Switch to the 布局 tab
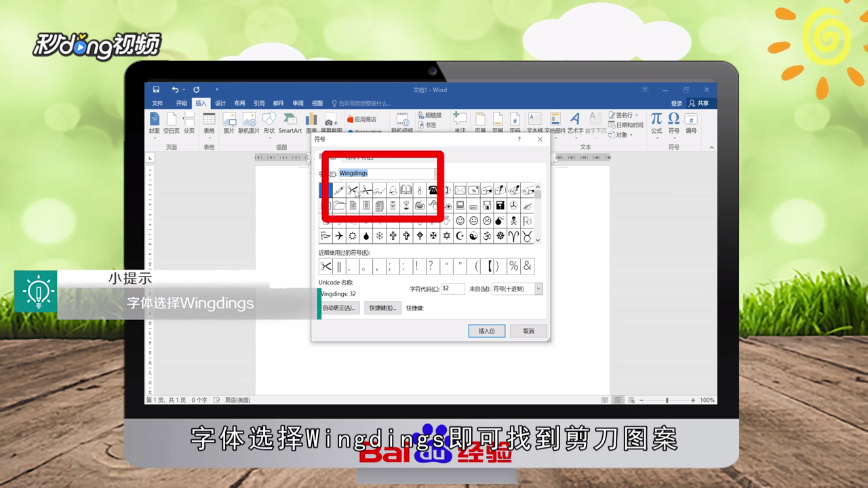The width and height of the screenshot is (868, 488). tap(239, 103)
